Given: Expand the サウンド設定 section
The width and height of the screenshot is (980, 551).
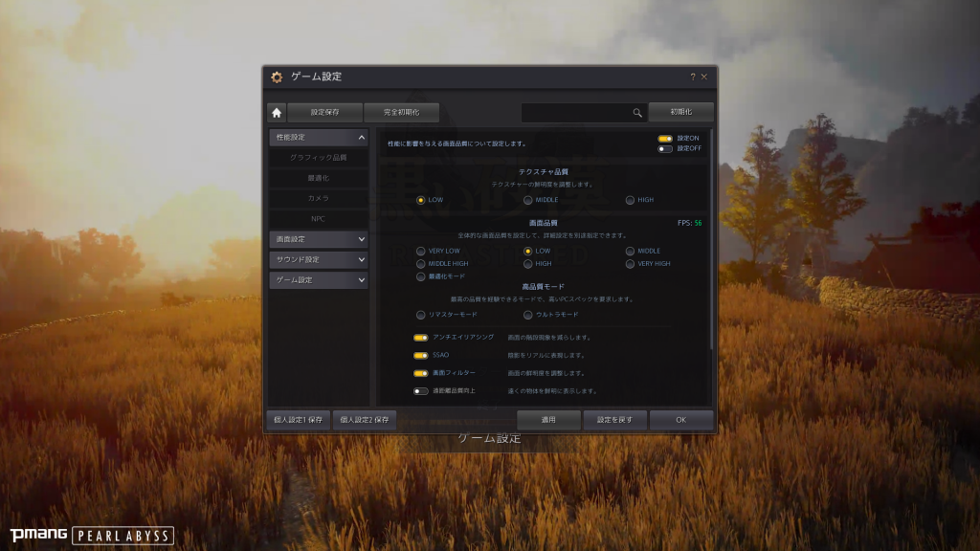Looking at the screenshot, I should pyautogui.click(x=318, y=260).
